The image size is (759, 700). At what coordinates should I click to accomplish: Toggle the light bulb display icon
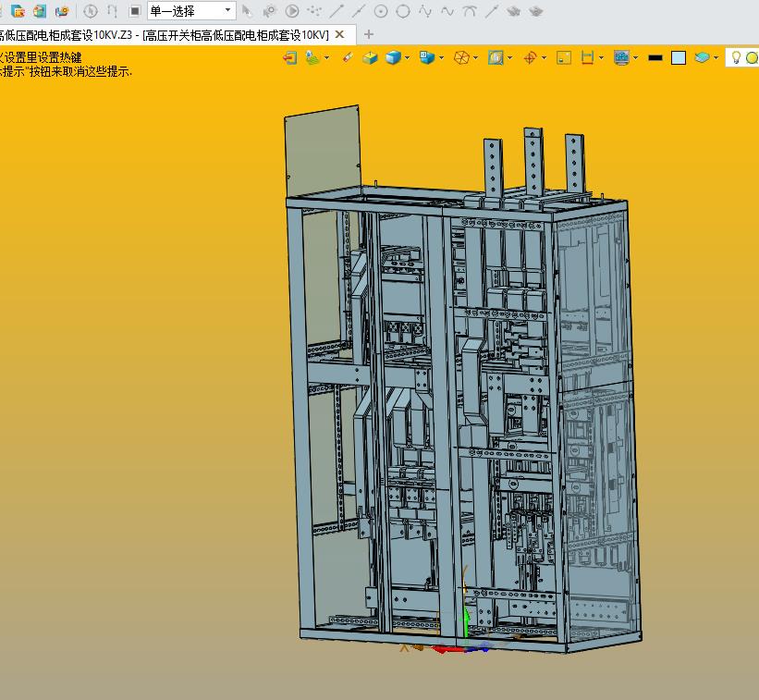736,57
